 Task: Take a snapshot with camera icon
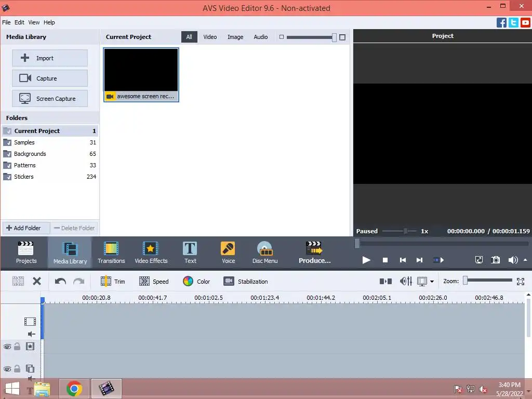pyautogui.click(x=495, y=260)
